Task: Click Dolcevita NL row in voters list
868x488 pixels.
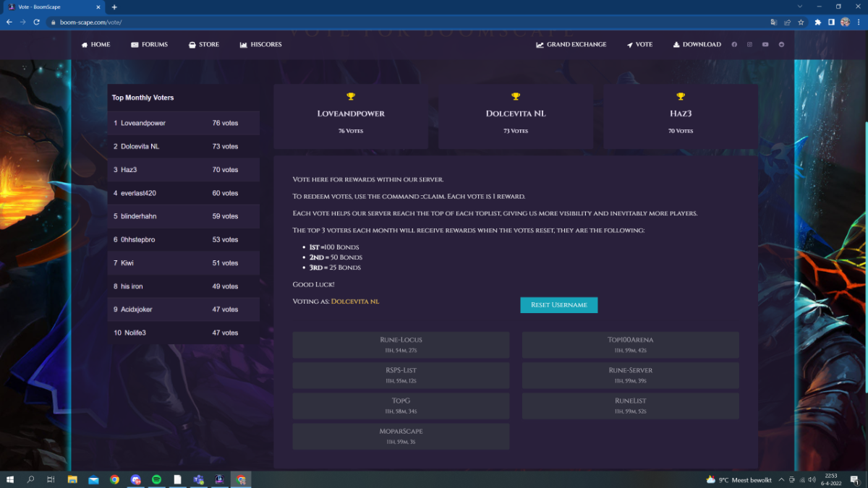Action: (184, 146)
